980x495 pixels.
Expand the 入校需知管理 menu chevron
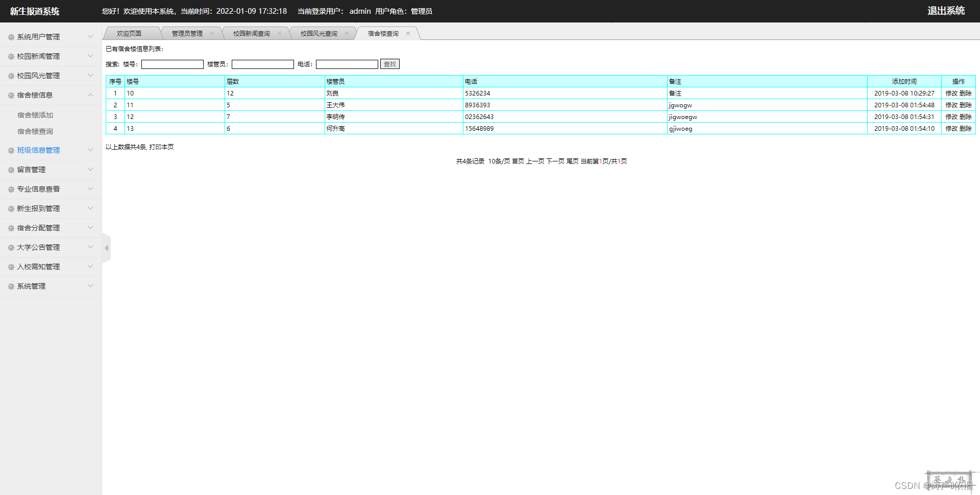pos(90,266)
